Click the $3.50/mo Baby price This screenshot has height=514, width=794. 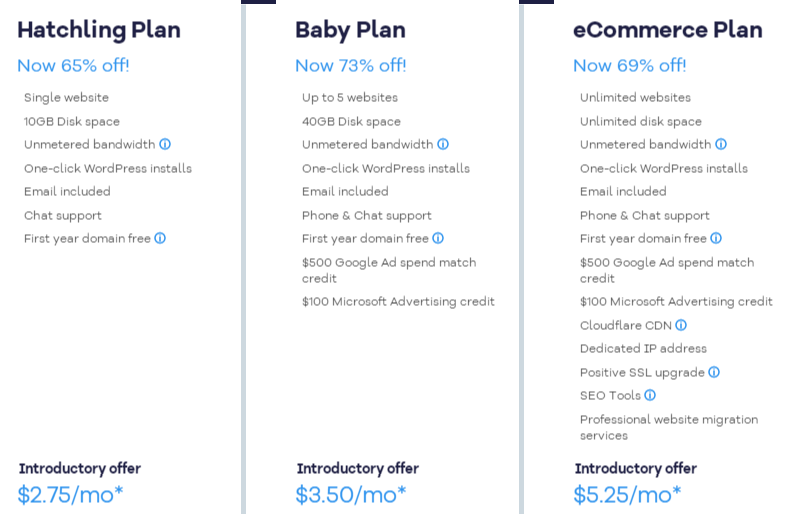click(x=350, y=494)
